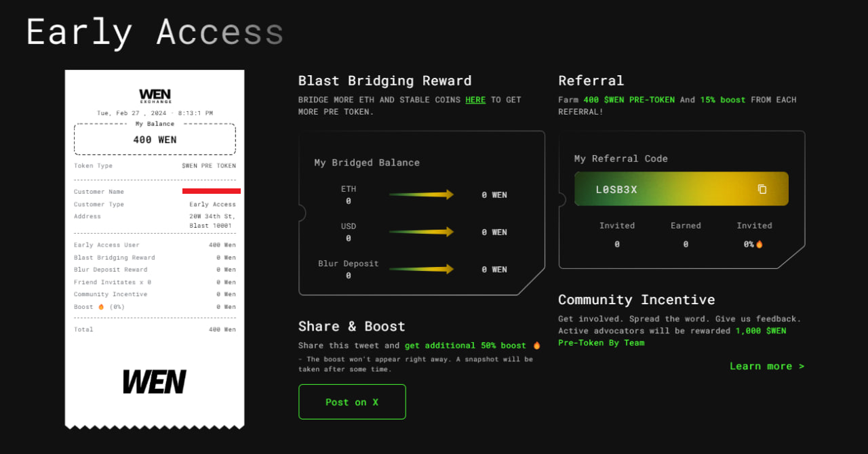Screen dimensions: 868x454
Task: Click the 15% boost green text
Action: (723, 100)
